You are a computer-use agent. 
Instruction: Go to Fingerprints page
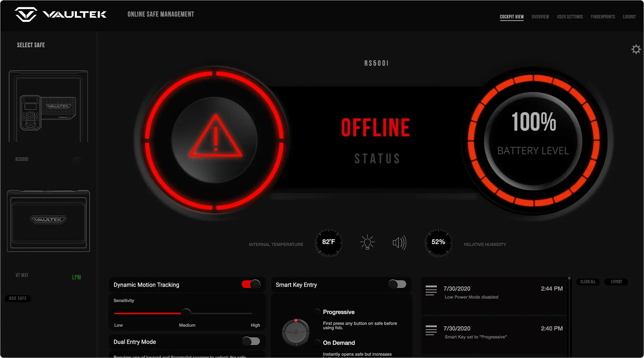coord(603,17)
